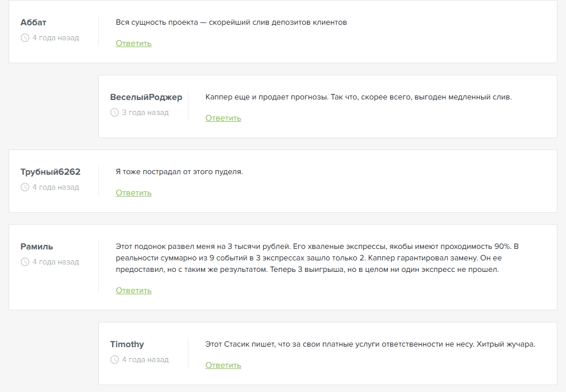Image resolution: width=566 pixels, height=392 pixels.
Task: Click the author name Рамиль
Action: coord(36,247)
